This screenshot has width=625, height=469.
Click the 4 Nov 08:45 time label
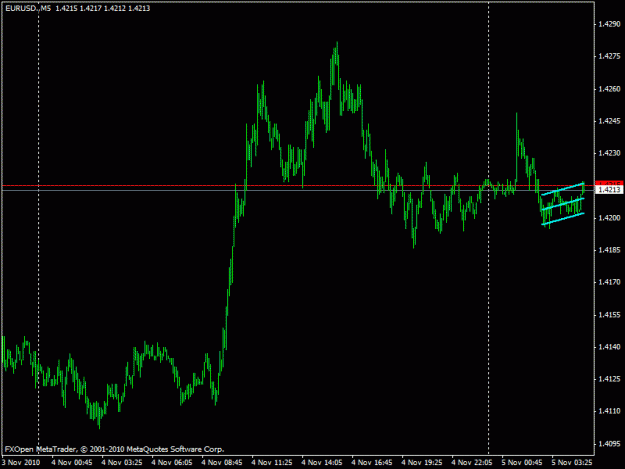(x=222, y=462)
